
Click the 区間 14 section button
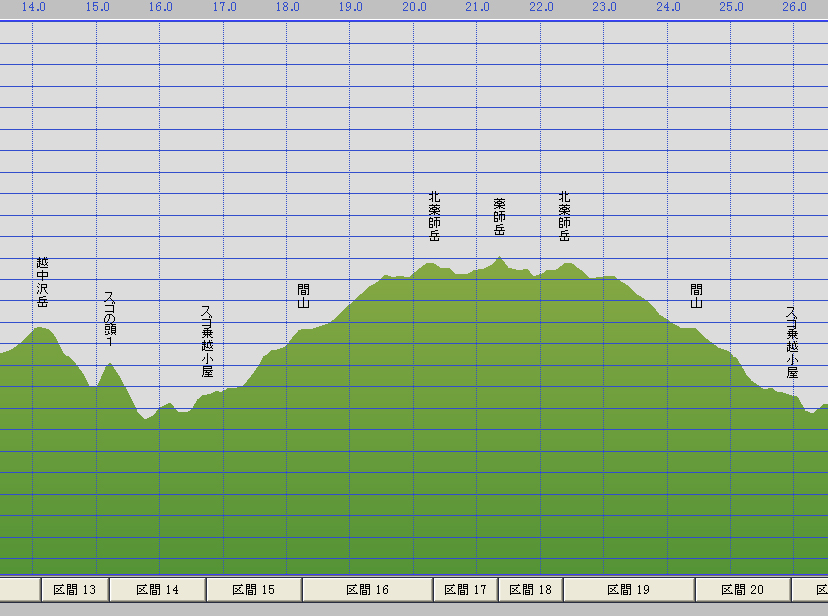point(157,590)
